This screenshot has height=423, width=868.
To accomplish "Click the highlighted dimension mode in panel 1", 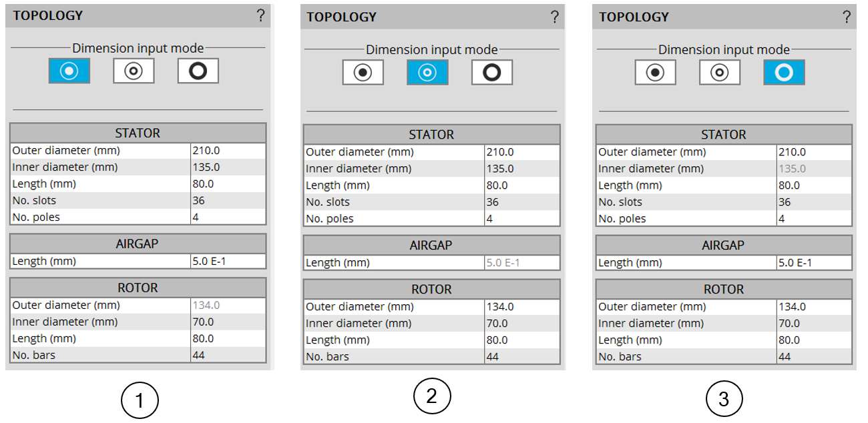I will [69, 71].
